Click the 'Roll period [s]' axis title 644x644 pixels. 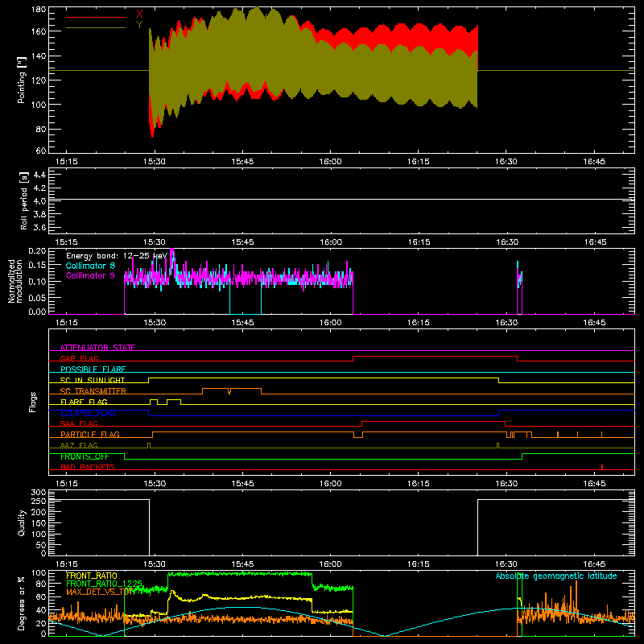[24, 200]
